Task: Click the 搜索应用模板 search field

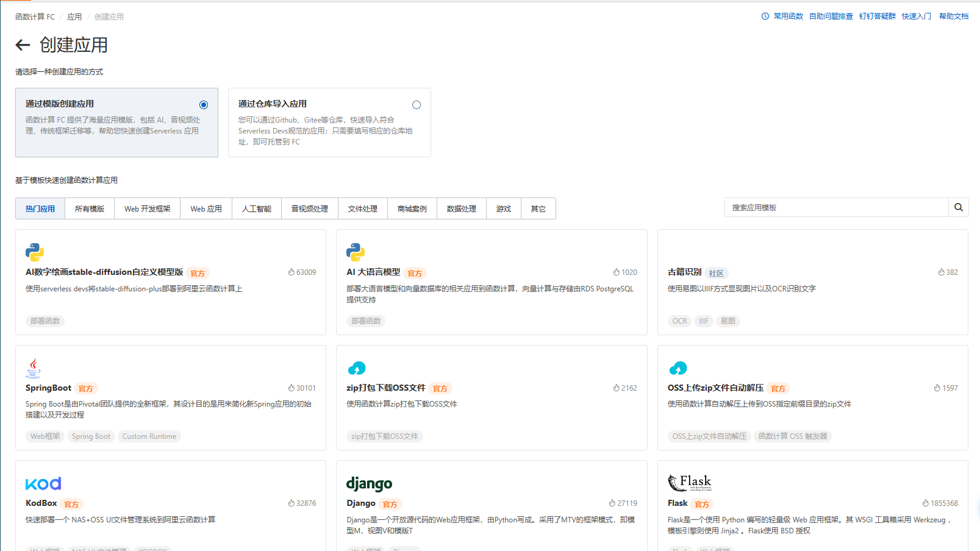Action: [837, 207]
